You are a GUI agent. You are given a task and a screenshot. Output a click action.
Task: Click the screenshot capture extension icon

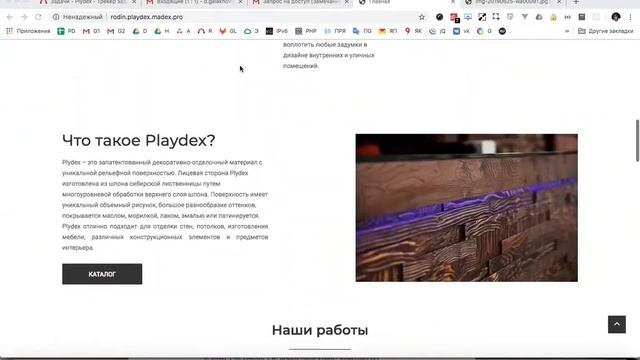[496, 17]
